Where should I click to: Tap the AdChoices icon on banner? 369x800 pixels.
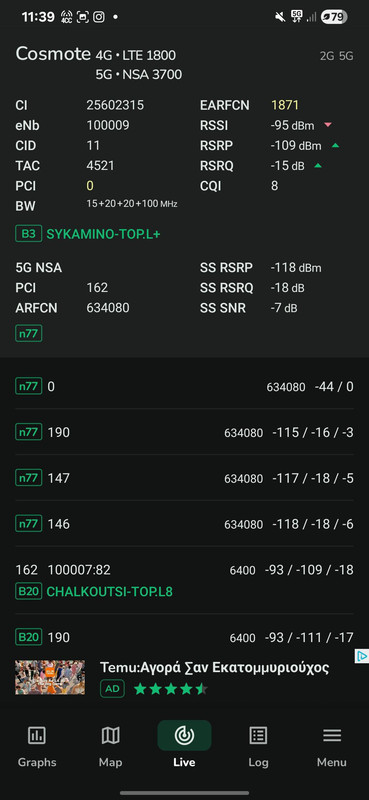[361, 656]
